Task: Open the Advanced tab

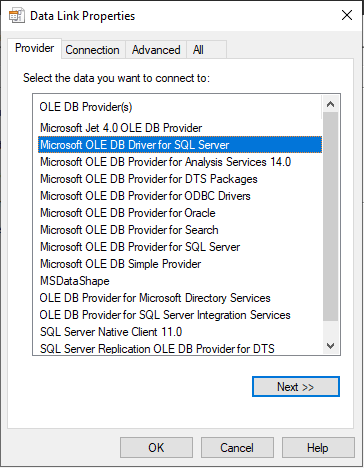Action: [x=156, y=50]
